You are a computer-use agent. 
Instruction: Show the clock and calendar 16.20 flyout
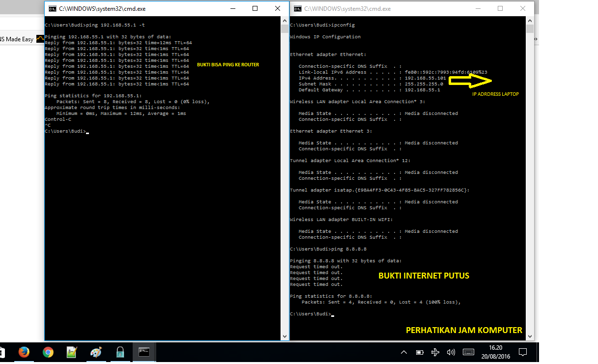(495, 352)
